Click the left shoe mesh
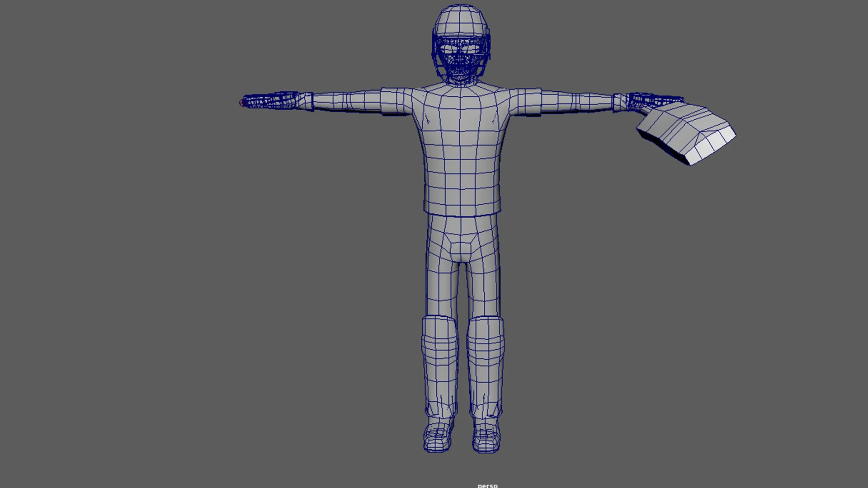 438,437
